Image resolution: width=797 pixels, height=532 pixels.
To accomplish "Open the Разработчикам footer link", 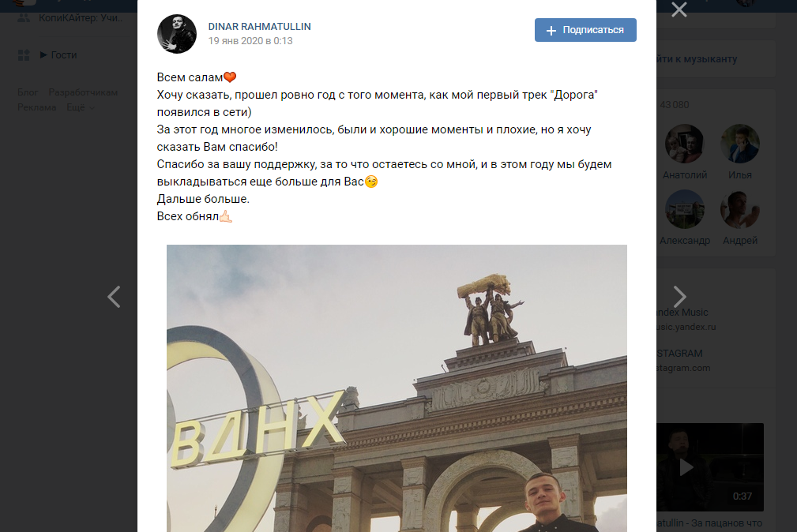I will (x=83, y=92).
